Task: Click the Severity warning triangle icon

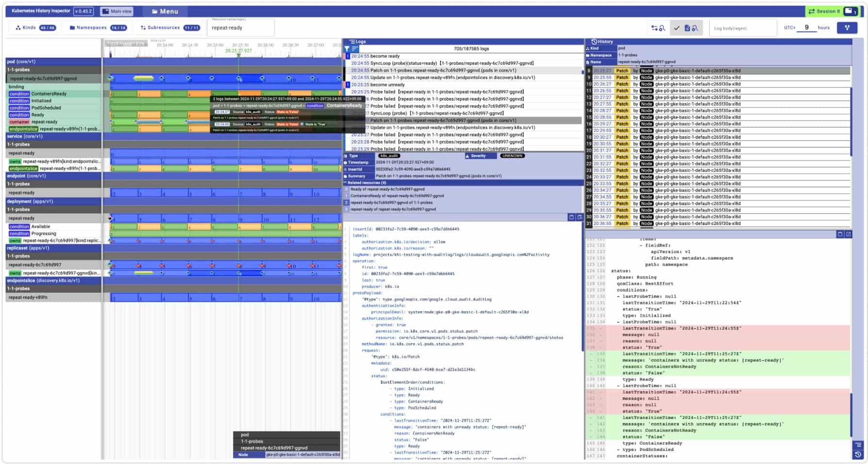Action: pyautogui.click(x=467, y=156)
